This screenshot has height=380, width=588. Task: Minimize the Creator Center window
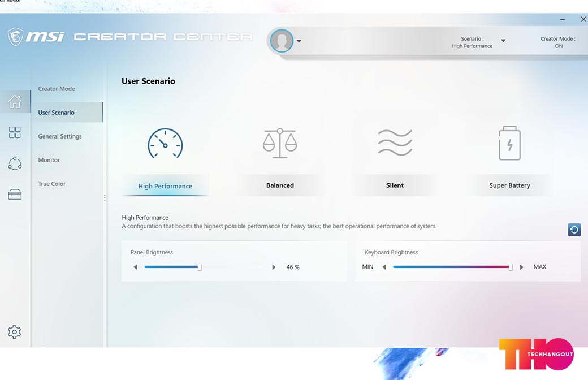(562, 19)
